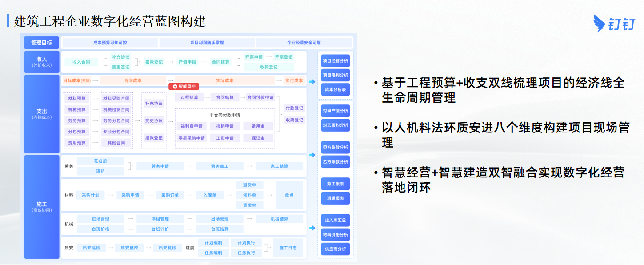Click the 成本预算可知可控 goal box
The width and height of the screenshot is (644, 265).
point(110,43)
